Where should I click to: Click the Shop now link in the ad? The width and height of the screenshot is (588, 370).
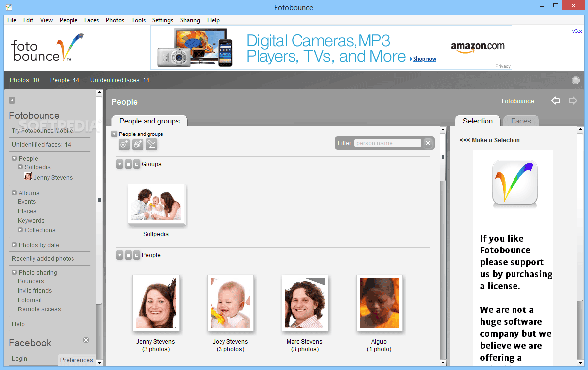(x=425, y=59)
